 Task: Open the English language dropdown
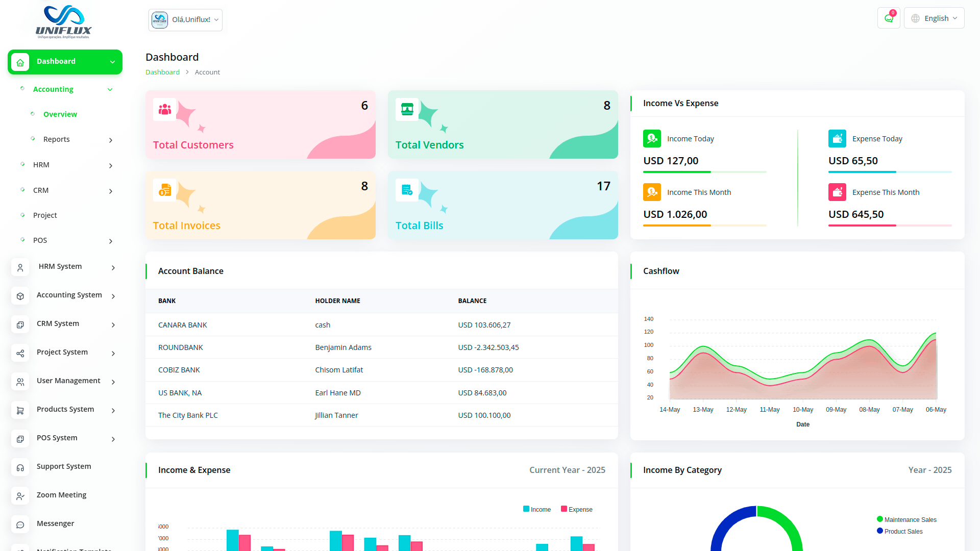click(x=934, y=18)
